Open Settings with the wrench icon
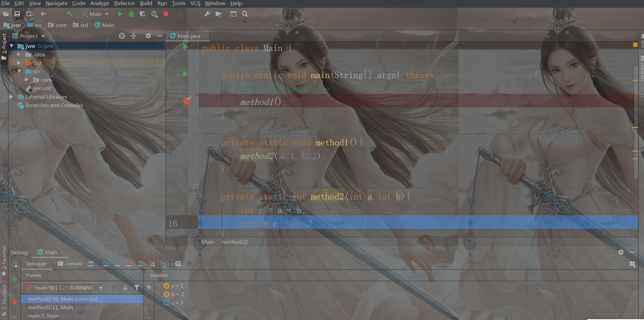644x320 pixels. pos(207,14)
